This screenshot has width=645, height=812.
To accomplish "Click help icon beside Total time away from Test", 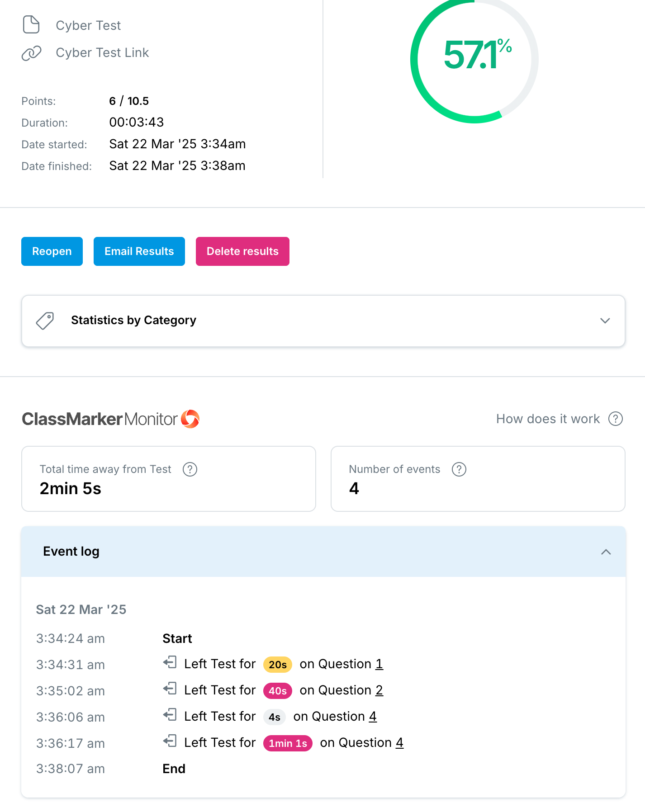I will [x=190, y=469].
